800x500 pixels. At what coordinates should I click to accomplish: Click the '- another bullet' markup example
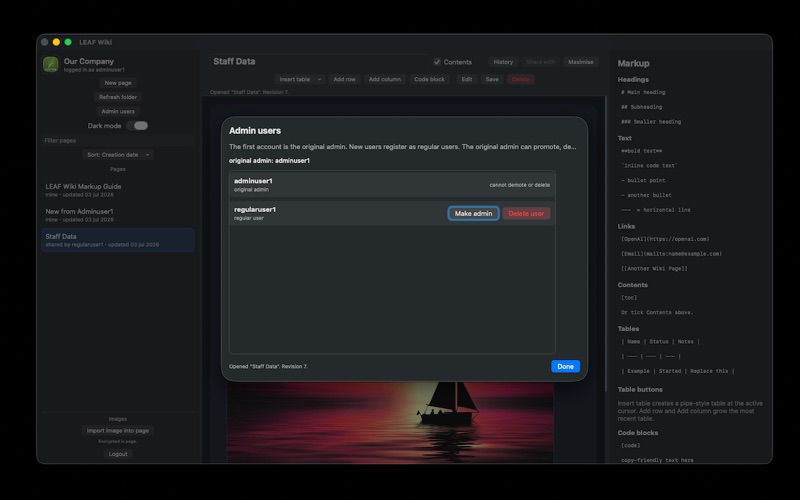click(646, 195)
